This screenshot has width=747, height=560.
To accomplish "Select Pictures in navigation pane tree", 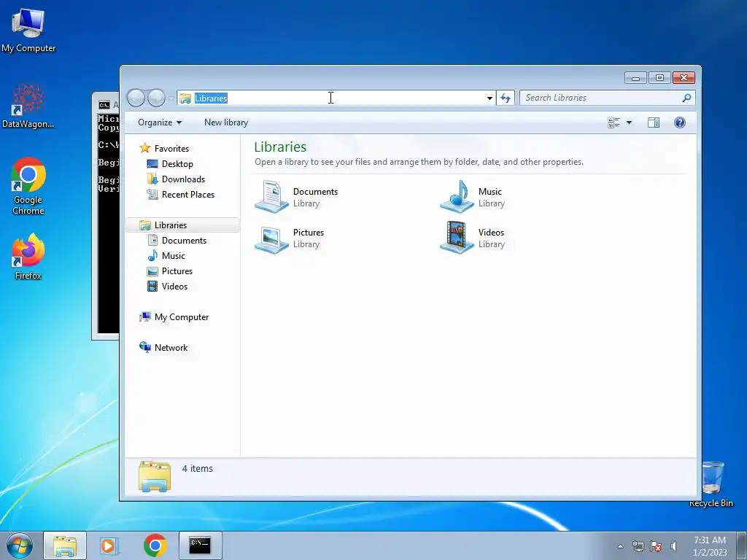I will coord(170,271).
